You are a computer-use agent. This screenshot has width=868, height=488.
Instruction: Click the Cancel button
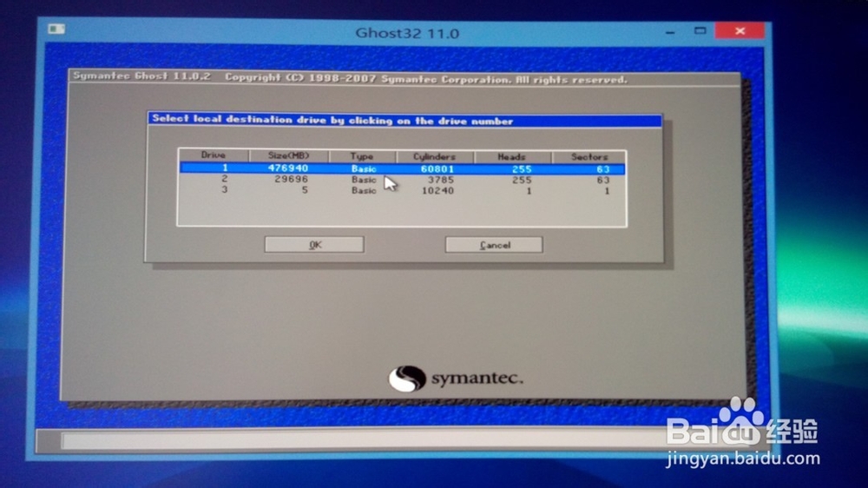(494, 245)
